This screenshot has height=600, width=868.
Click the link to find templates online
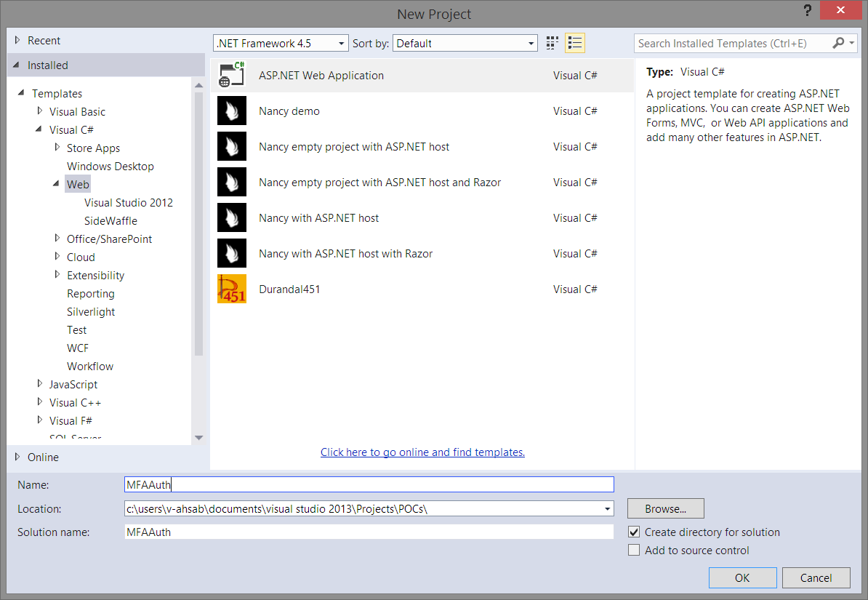pos(422,452)
